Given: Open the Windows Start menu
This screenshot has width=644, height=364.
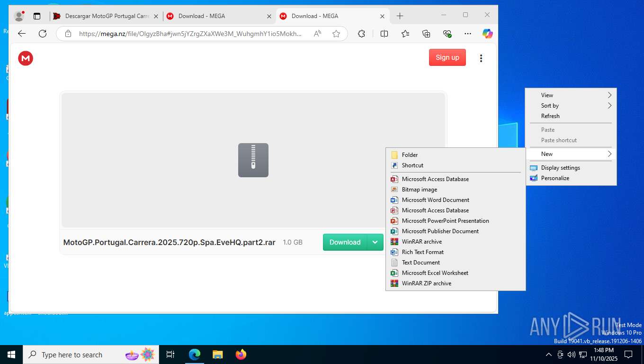Looking at the screenshot, I should click(11, 355).
